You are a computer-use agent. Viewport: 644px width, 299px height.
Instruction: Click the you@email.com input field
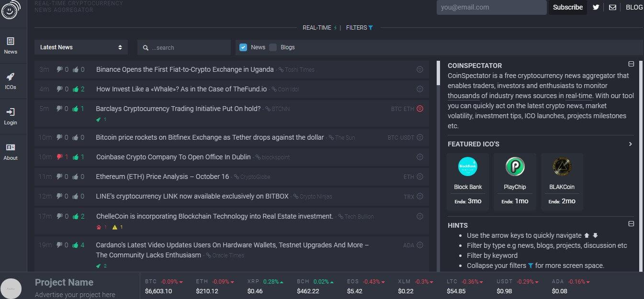point(491,7)
